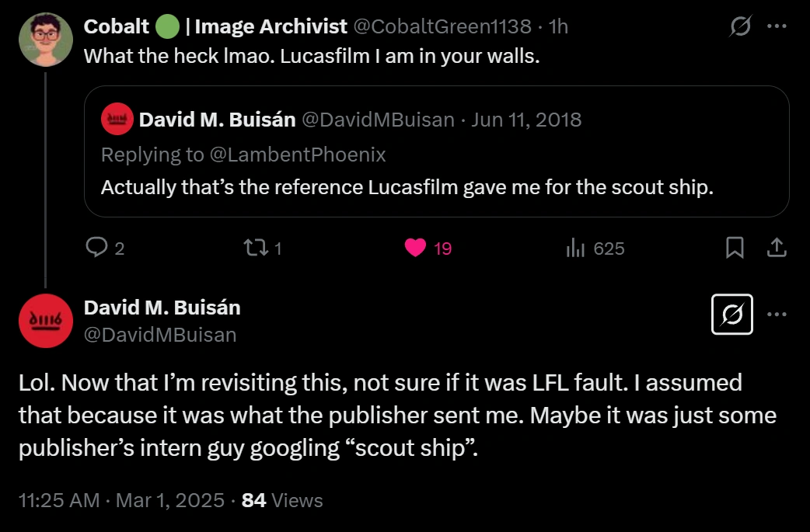The height and width of the screenshot is (532, 810).
Task: Click the Grok icon on Cobalt's tweet
Action: coord(741,26)
